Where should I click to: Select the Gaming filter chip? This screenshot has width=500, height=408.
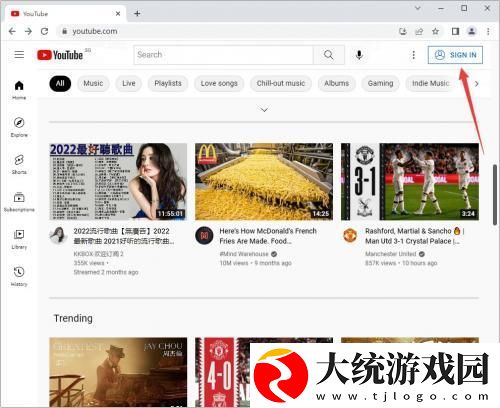[x=380, y=83]
